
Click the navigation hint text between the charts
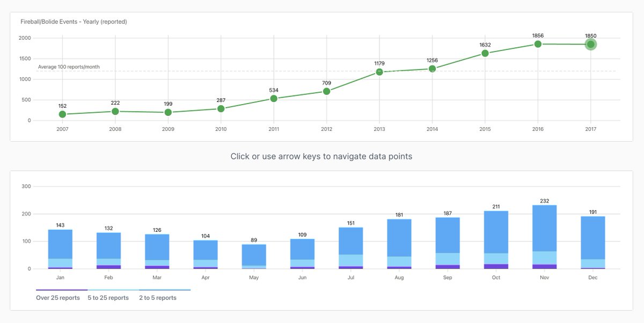coord(322,156)
